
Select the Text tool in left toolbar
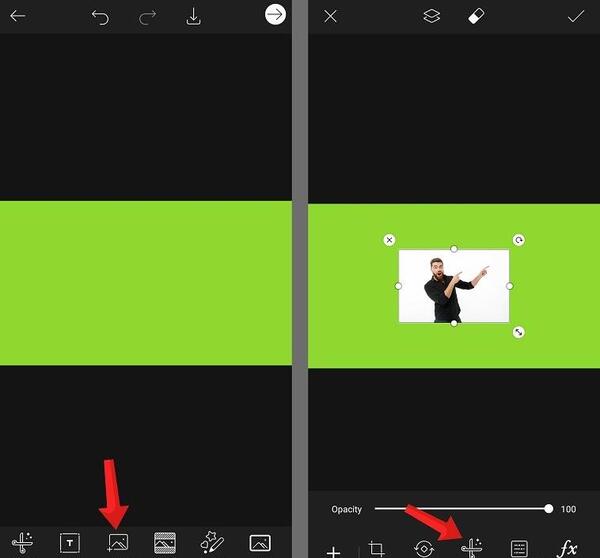point(70,543)
